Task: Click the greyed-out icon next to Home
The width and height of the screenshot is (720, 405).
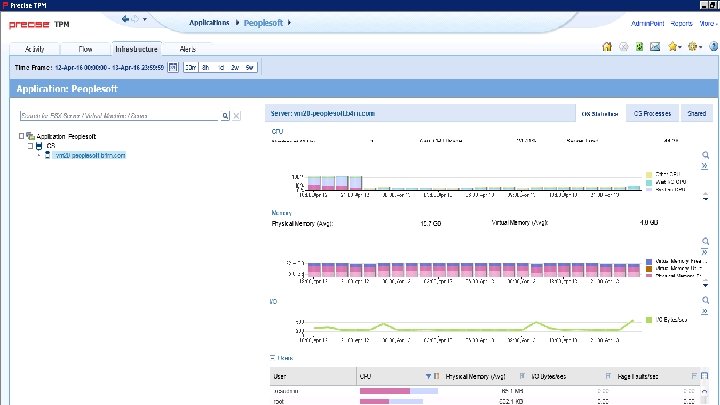Action: [624, 46]
